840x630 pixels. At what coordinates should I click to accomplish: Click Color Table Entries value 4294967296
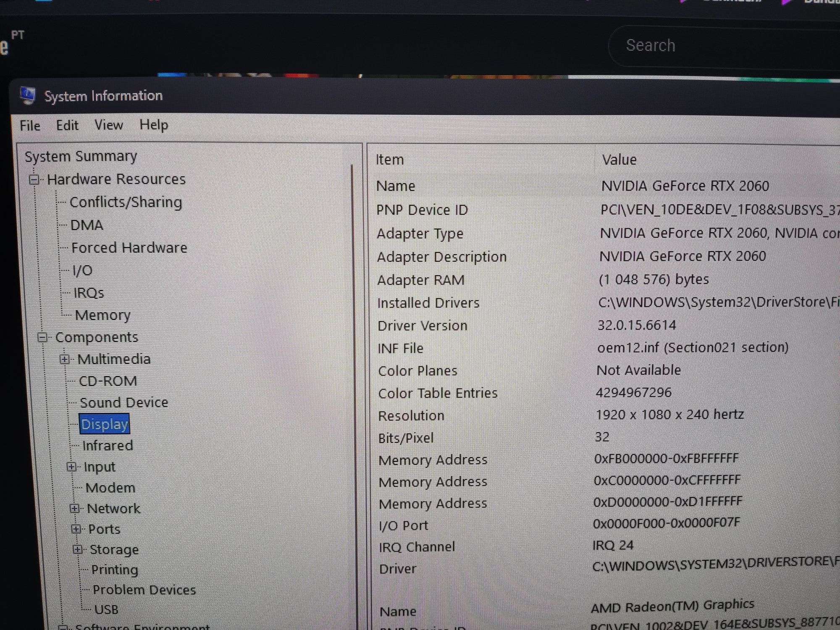[633, 392]
